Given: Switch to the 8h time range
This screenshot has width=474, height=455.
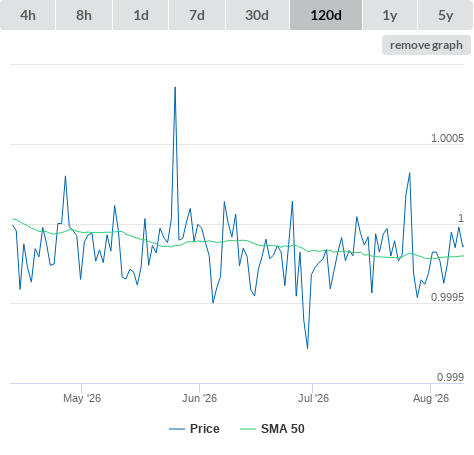Looking at the screenshot, I should tap(84, 15).
